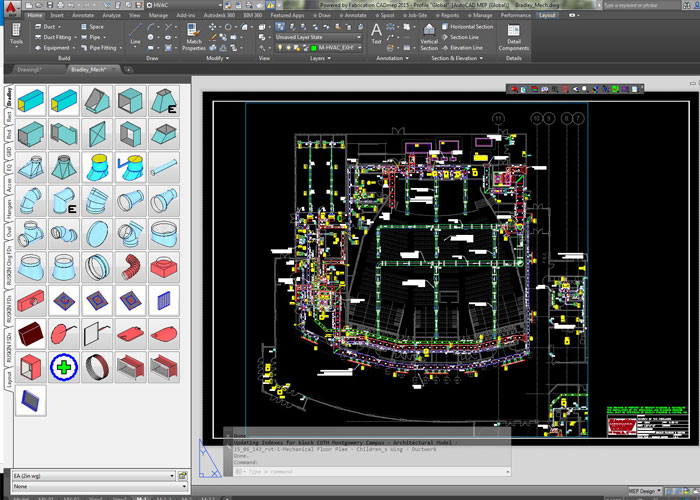This screenshot has height=500, width=700.
Task: Click the Horizontal Section button
Action: (x=468, y=27)
